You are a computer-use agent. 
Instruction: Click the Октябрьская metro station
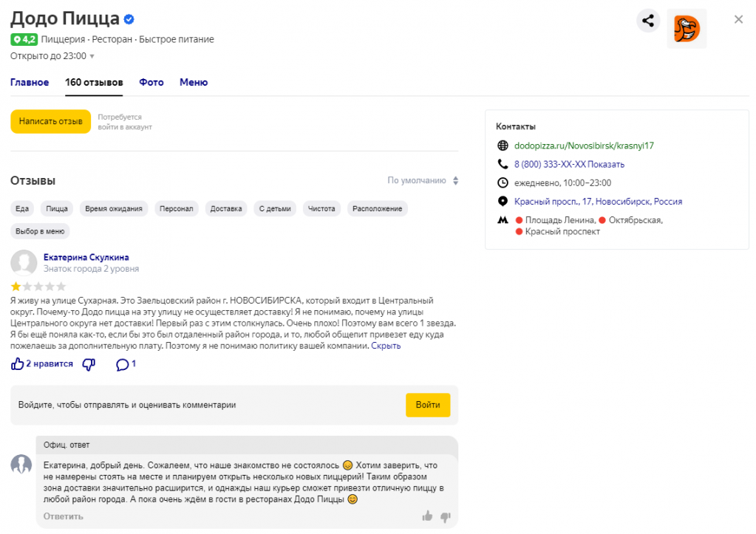(x=635, y=220)
